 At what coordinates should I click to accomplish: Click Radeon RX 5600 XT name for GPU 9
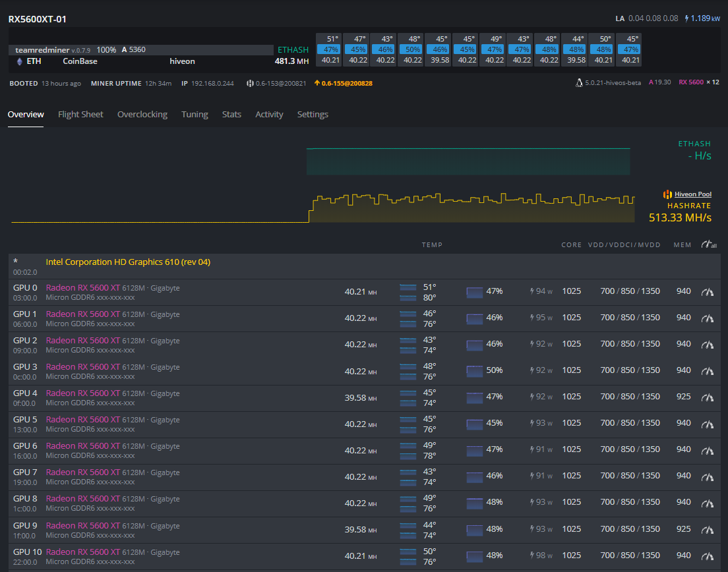tap(82, 526)
